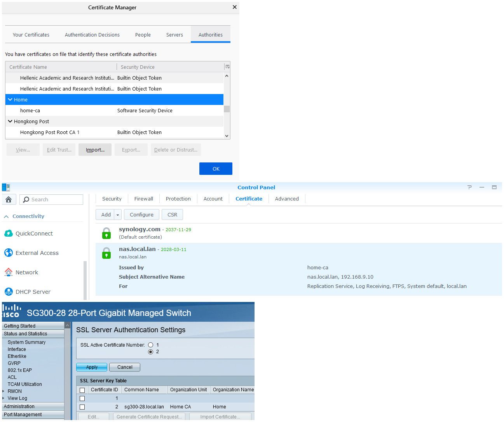Click OK in Certificate Manager
The height and width of the screenshot is (422, 504).
coord(216,169)
